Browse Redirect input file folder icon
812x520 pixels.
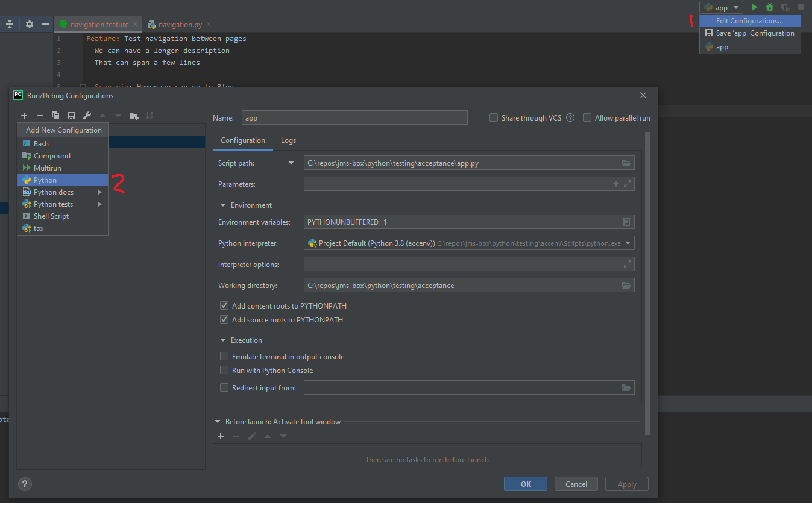[626, 388]
